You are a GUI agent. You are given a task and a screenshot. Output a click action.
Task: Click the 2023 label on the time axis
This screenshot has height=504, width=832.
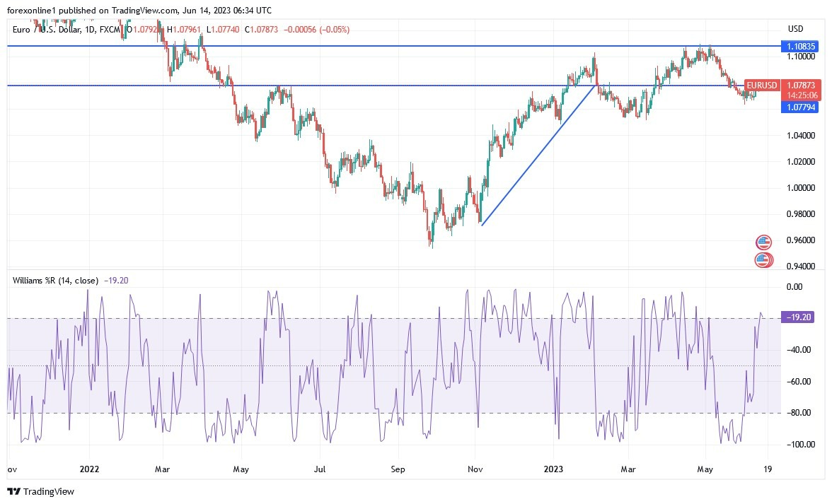tap(553, 469)
